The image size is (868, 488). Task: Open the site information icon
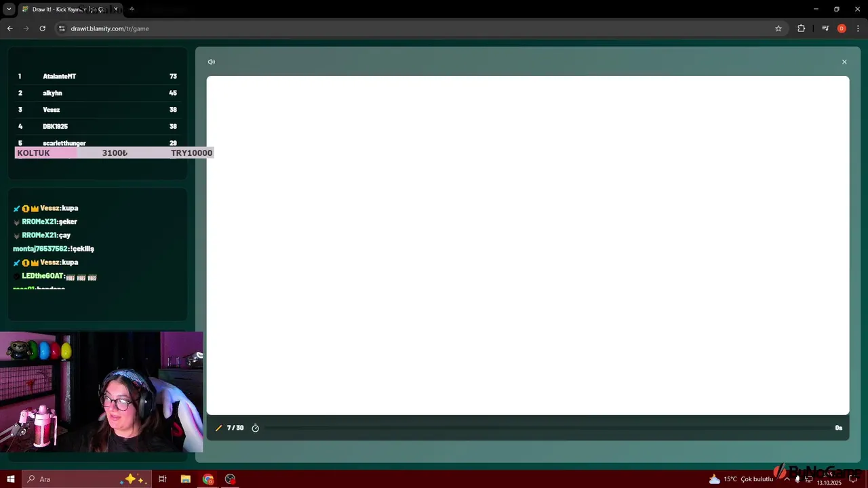click(x=62, y=28)
